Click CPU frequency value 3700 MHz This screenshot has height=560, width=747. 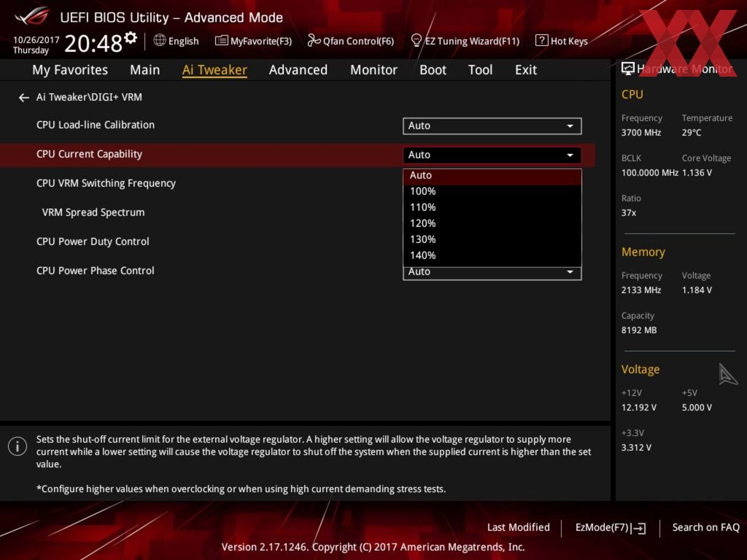click(641, 132)
